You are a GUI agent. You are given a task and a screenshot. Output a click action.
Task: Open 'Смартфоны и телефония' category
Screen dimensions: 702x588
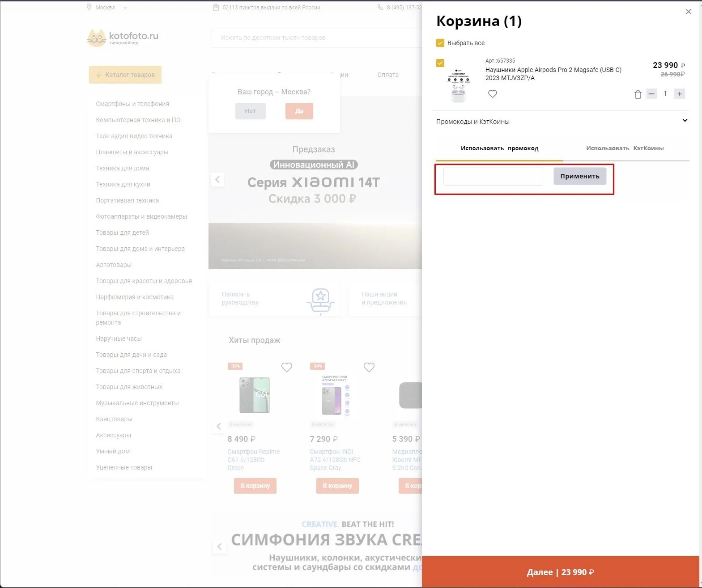pyautogui.click(x=132, y=104)
